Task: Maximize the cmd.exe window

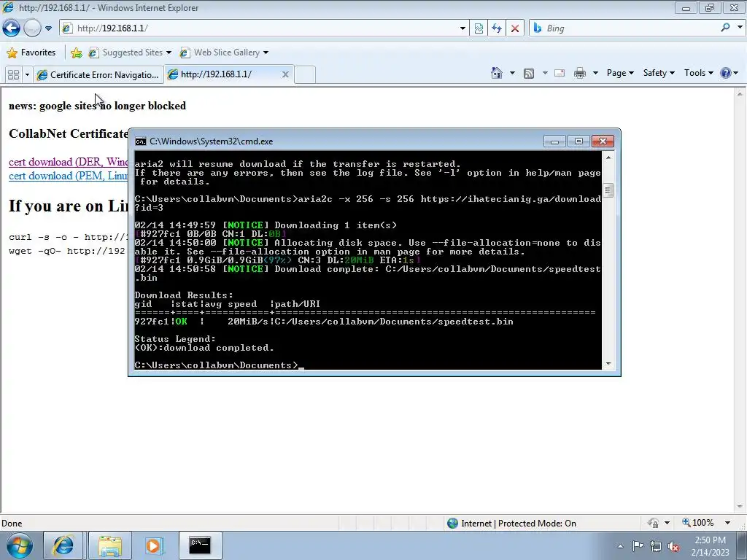Action: 578,141
